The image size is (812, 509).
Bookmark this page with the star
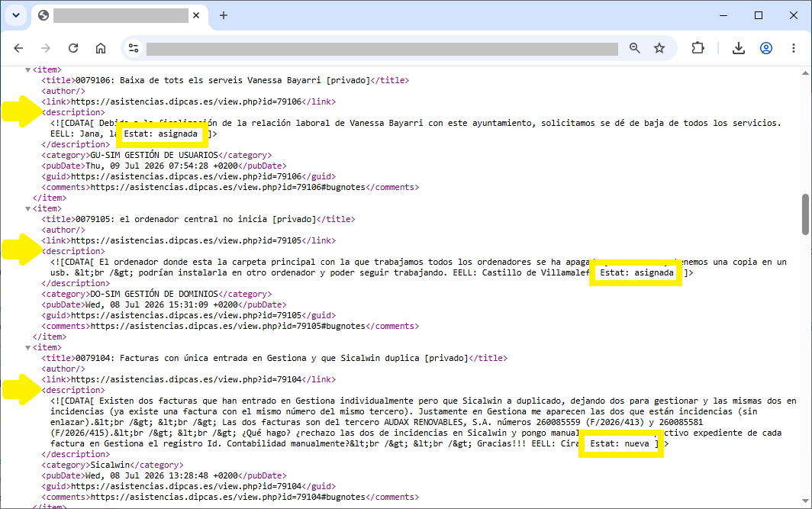pyautogui.click(x=659, y=48)
